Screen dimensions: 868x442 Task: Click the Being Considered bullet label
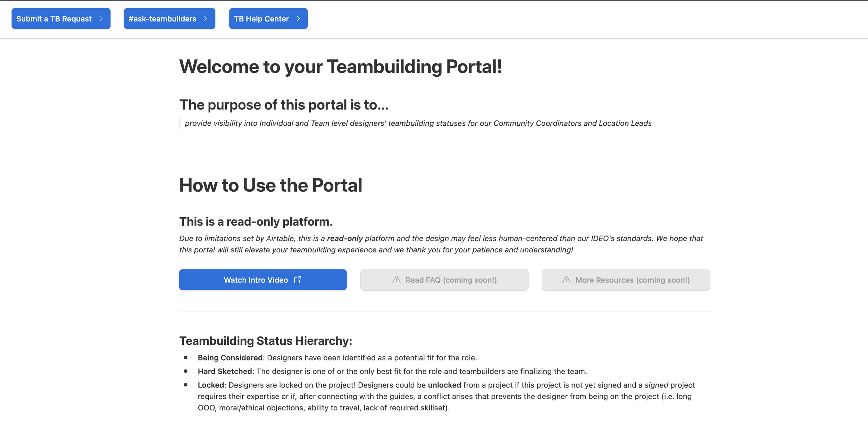coord(231,358)
